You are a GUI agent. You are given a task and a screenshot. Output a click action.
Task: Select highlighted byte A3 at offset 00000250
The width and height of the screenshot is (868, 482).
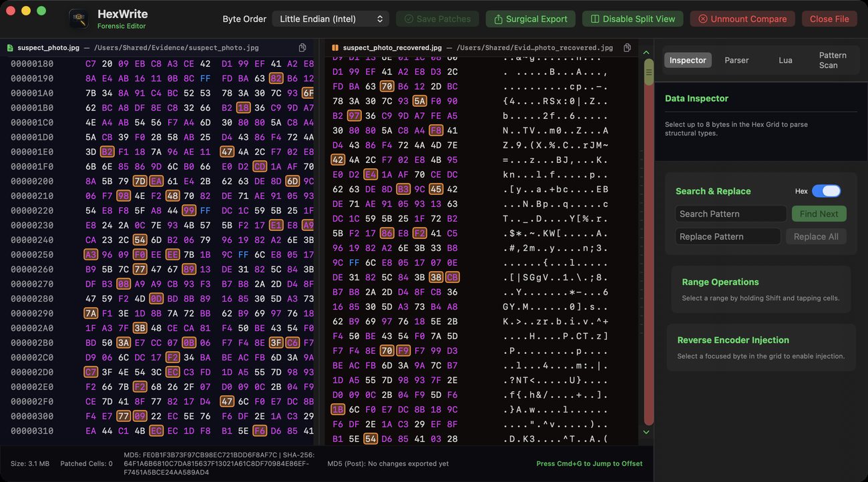click(91, 254)
